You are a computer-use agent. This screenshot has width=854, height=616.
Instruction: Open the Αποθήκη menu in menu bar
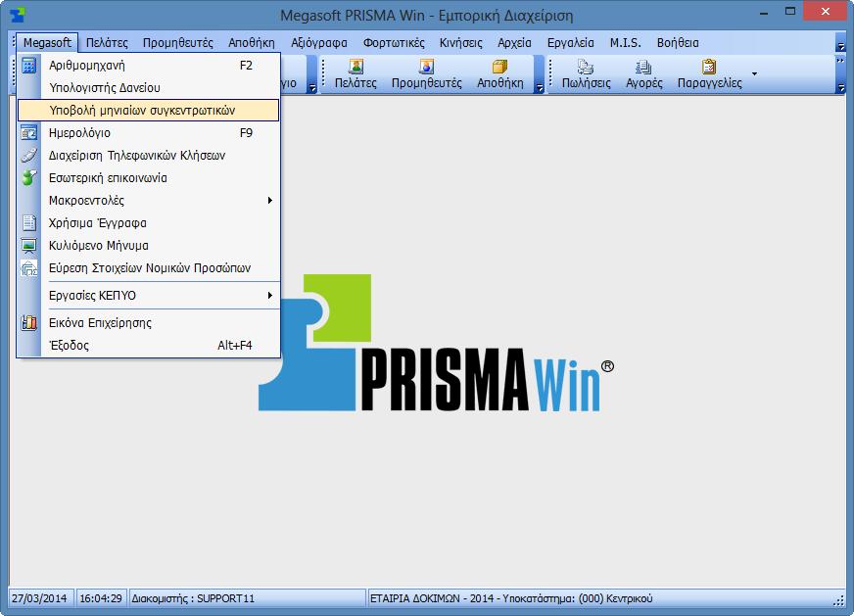(x=252, y=42)
